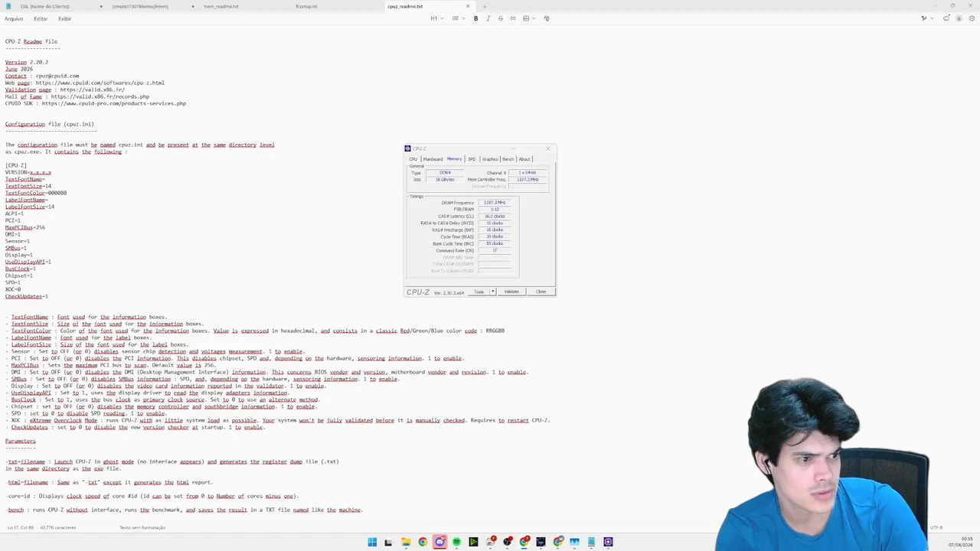Click the 'MaxPCIBus=256' line

point(25,227)
